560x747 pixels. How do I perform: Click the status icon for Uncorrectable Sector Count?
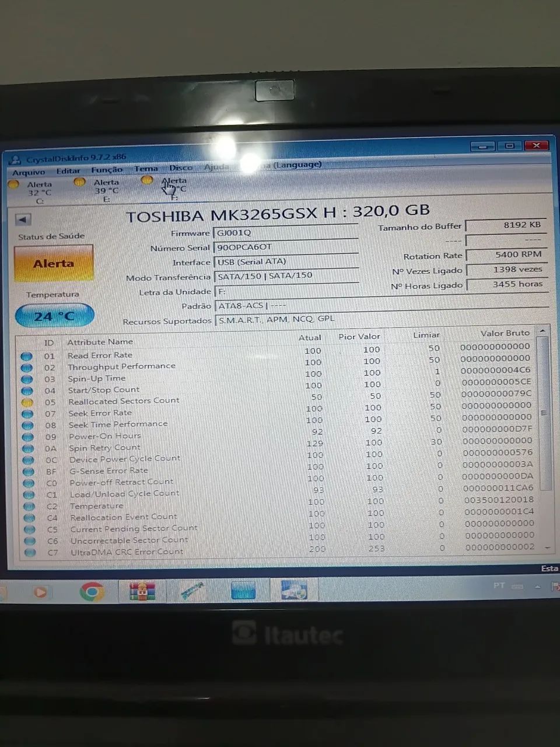click(x=30, y=541)
